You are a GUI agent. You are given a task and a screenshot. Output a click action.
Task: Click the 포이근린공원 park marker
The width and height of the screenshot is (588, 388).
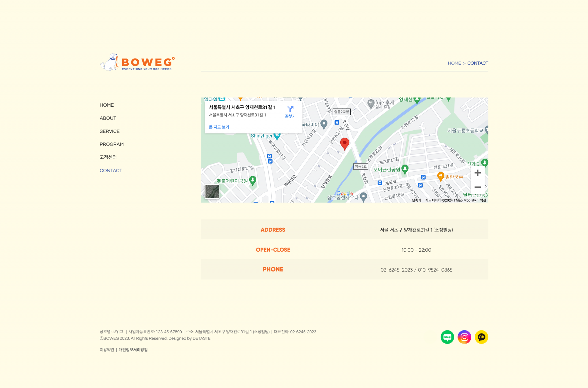pos(405,169)
